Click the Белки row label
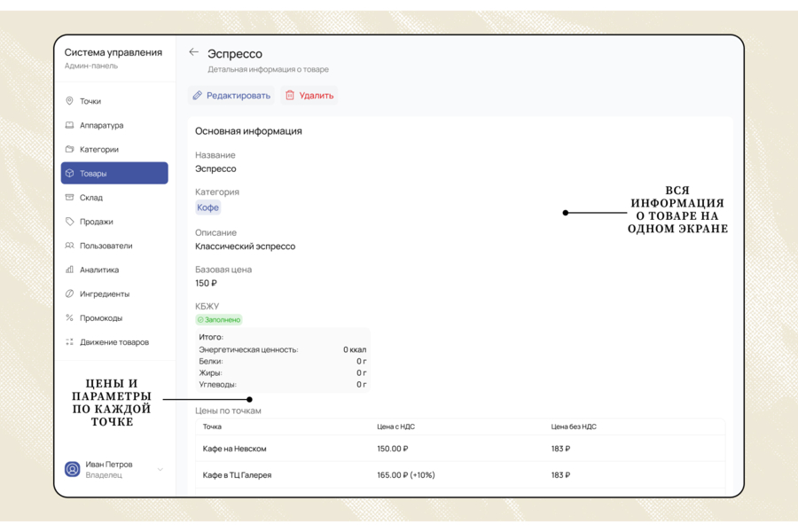 [x=211, y=361]
